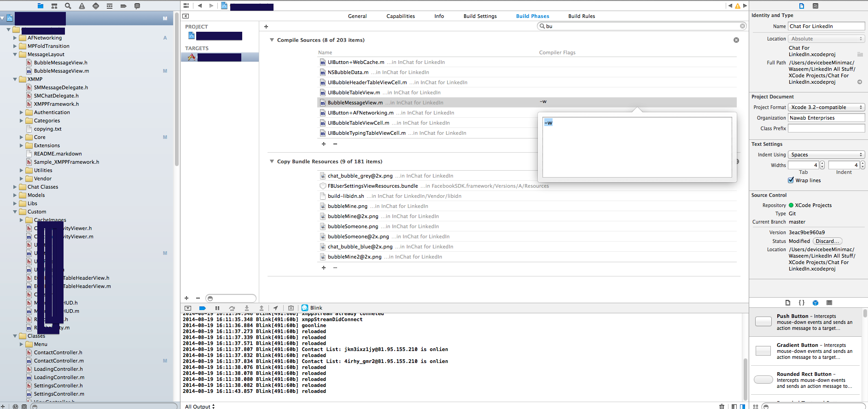Step over in the debugger
868x409 pixels.
tap(232, 308)
